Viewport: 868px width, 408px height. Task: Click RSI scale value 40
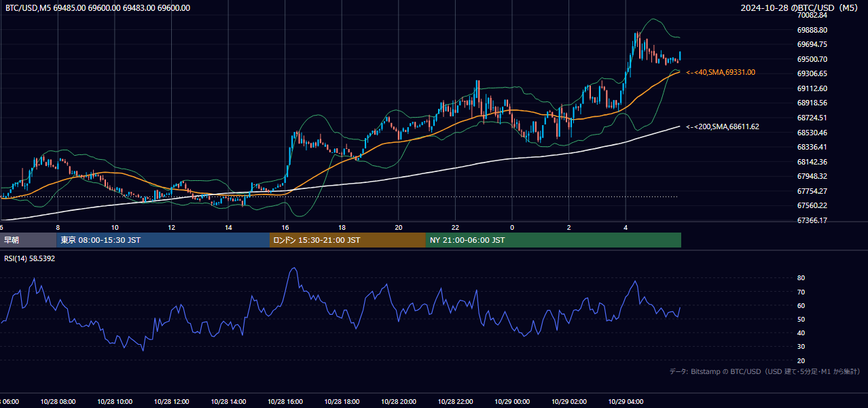click(801, 333)
